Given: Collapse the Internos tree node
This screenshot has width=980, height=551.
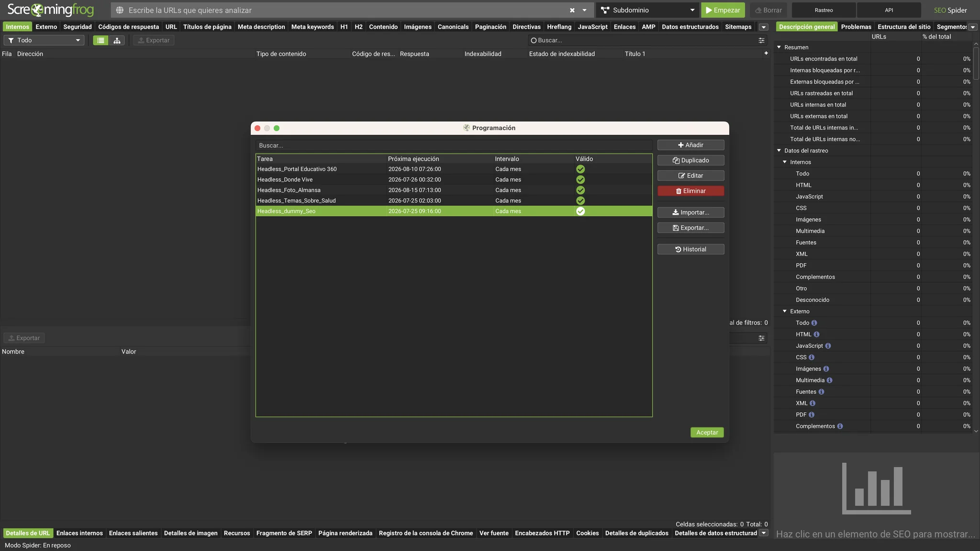Looking at the screenshot, I should [785, 162].
